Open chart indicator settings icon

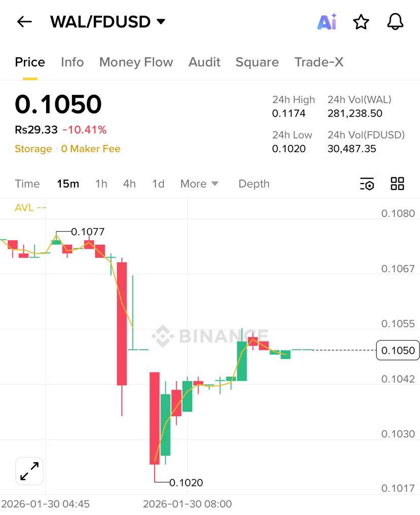coord(367,184)
